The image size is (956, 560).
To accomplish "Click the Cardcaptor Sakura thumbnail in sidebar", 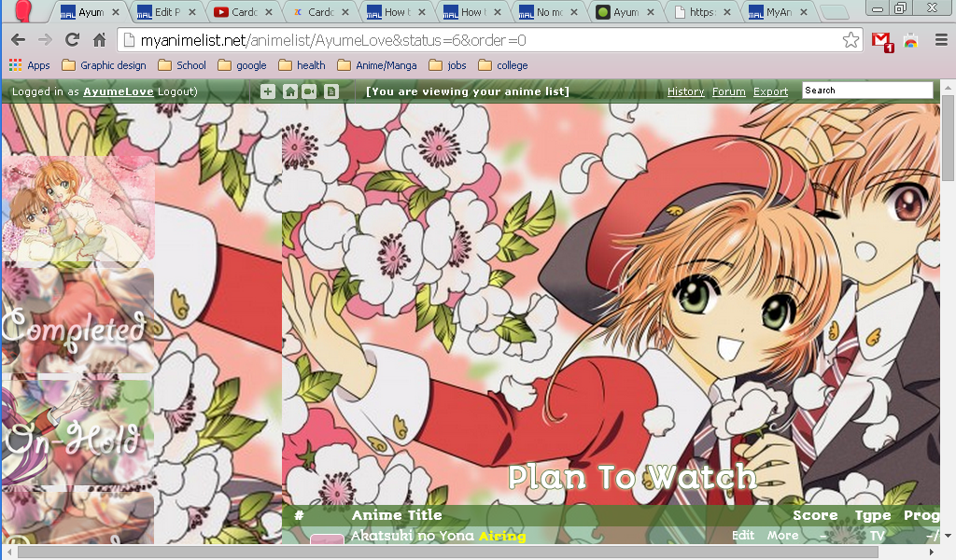I will tap(78, 209).
